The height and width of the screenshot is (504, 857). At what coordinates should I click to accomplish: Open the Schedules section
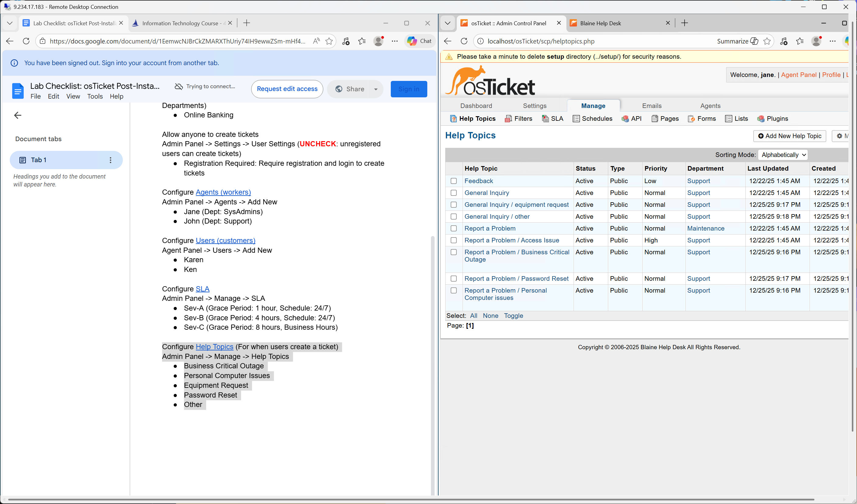pos(593,119)
